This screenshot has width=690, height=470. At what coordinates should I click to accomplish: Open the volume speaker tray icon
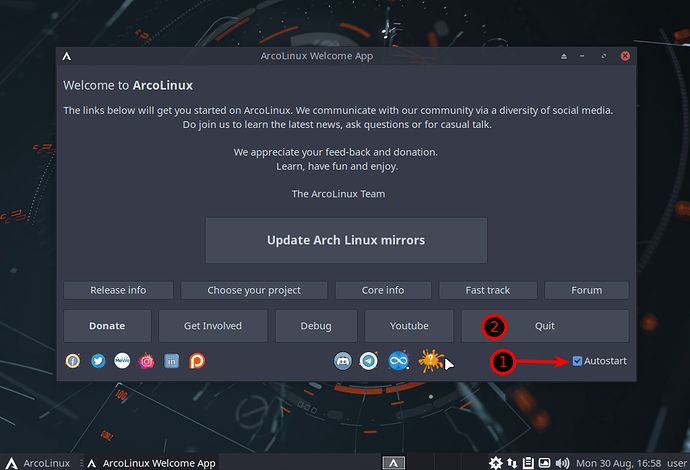coord(562,463)
